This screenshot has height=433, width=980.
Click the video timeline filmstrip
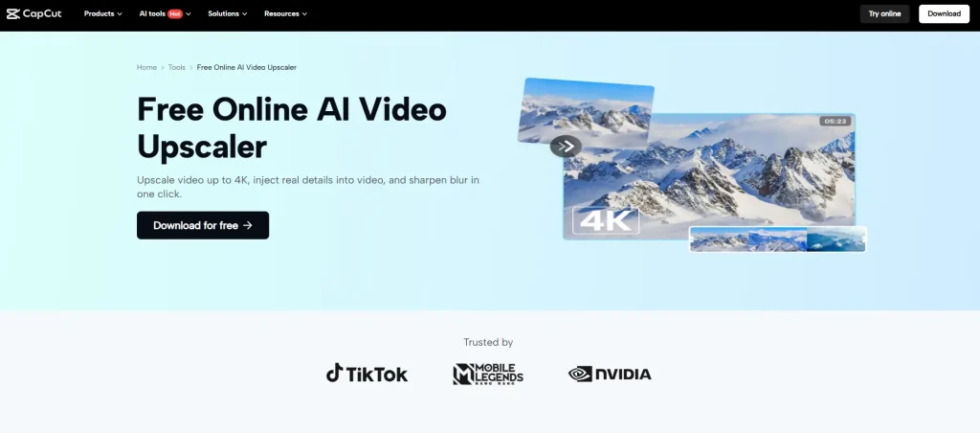click(x=778, y=239)
